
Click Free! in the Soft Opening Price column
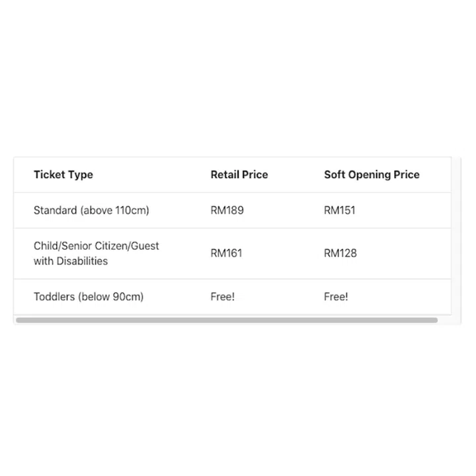click(336, 297)
